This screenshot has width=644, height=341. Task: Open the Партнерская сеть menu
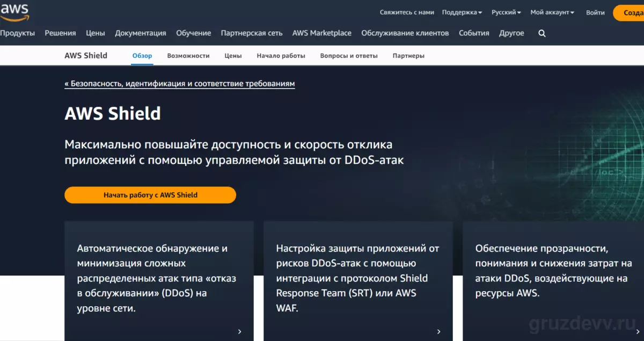click(x=252, y=33)
